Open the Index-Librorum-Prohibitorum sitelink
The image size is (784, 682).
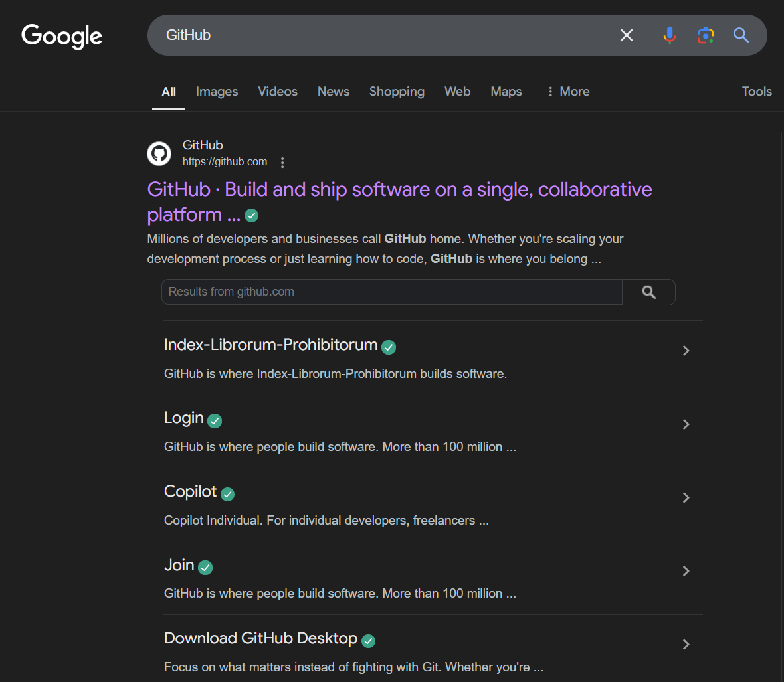pyautogui.click(x=270, y=345)
